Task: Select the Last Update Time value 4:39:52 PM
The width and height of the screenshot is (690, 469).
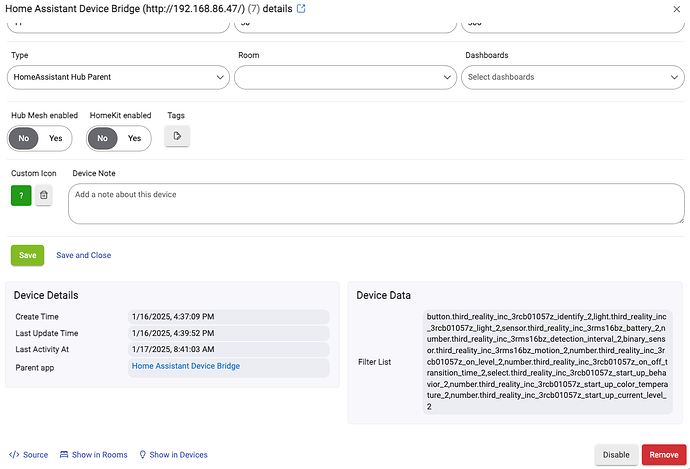Action: pyautogui.click(x=228, y=333)
